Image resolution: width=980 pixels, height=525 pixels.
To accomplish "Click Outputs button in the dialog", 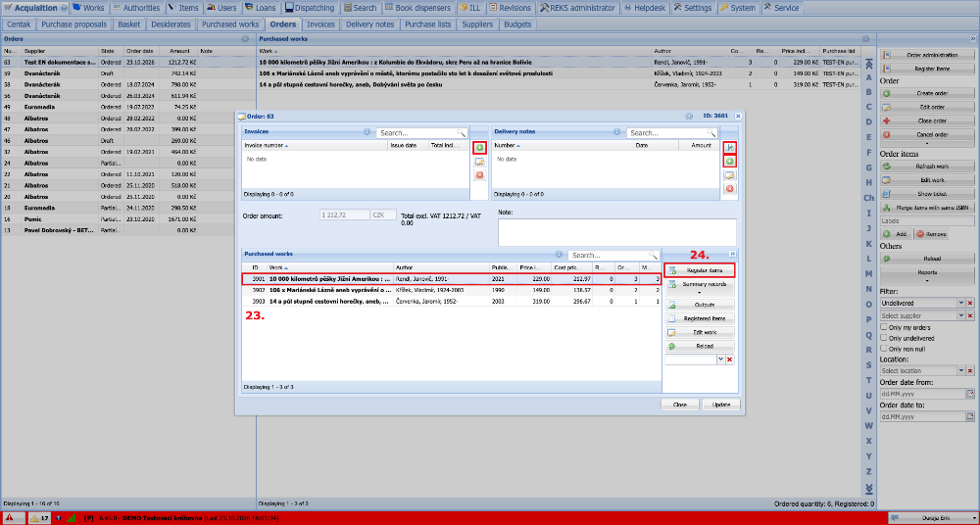I will 700,305.
